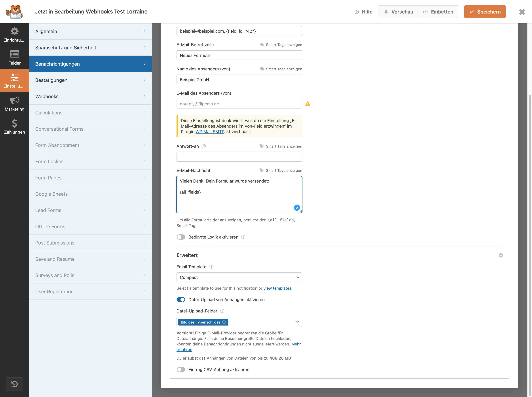The width and height of the screenshot is (532, 397).
Task: Open the Email Template Compact dropdown
Action: [x=239, y=277]
